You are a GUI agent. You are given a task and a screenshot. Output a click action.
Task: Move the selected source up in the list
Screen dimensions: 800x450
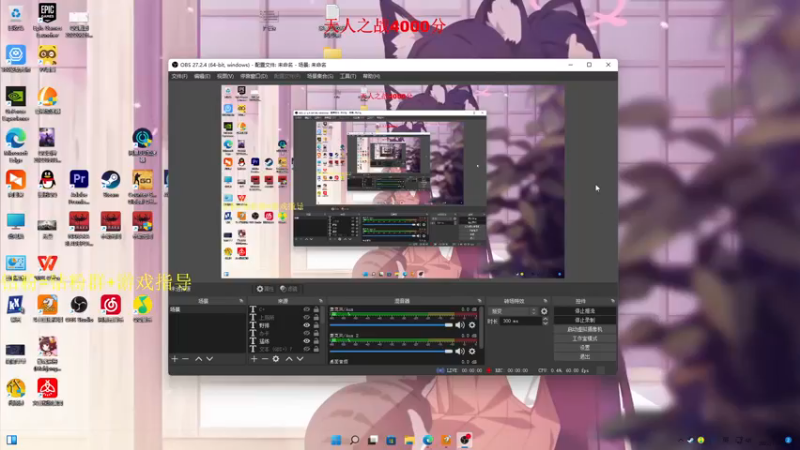point(289,359)
